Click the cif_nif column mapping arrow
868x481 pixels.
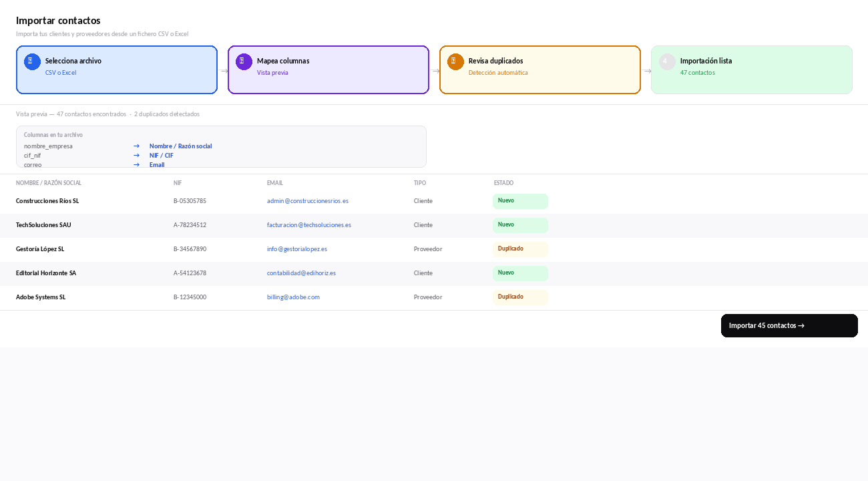[136, 155]
